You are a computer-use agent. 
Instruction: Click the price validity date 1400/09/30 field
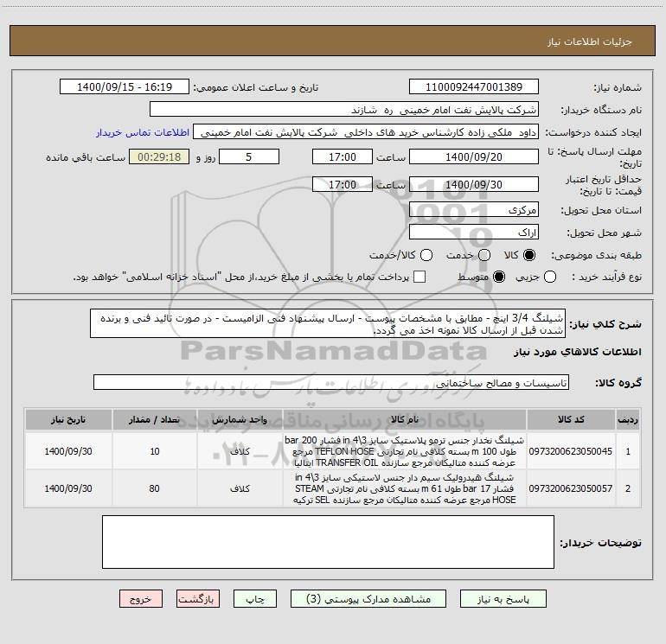pyautogui.click(x=474, y=184)
